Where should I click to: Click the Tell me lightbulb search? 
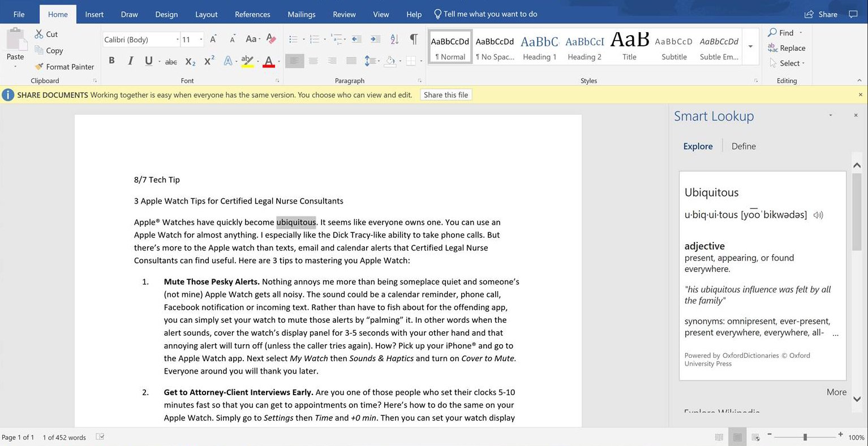(x=437, y=14)
